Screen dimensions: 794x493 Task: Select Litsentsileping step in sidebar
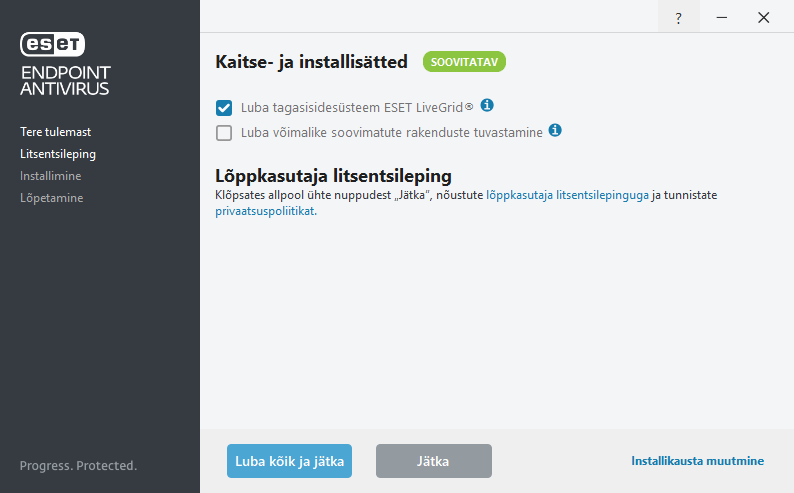(58, 154)
